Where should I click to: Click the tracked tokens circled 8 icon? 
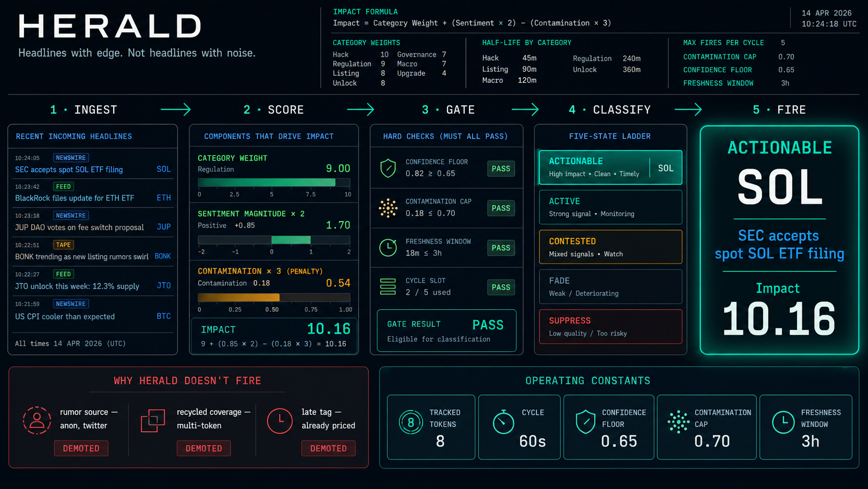tap(411, 422)
